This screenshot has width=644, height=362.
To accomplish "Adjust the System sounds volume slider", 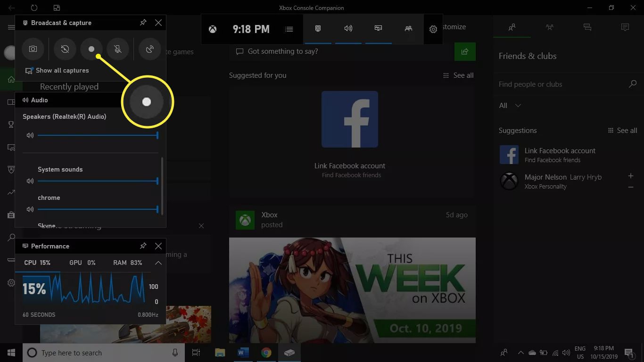I will click(98, 181).
